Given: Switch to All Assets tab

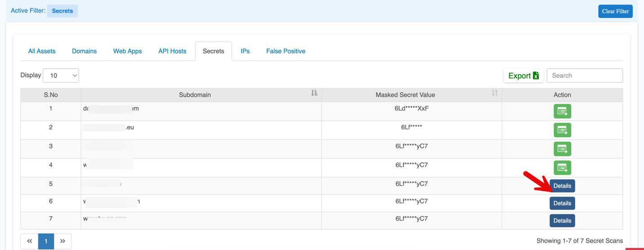Looking at the screenshot, I should coord(42,51).
